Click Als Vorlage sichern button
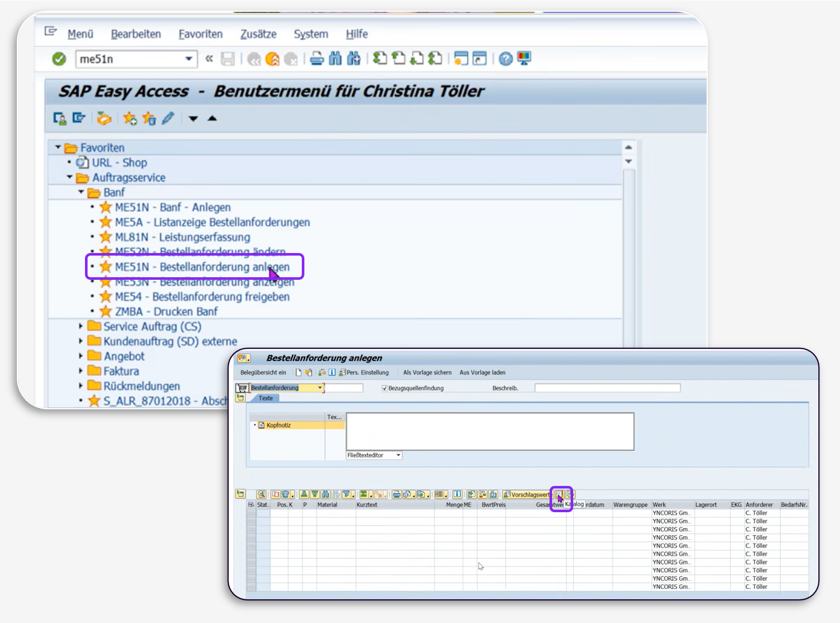Image resolution: width=840 pixels, height=623 pixels. [427, 373]
